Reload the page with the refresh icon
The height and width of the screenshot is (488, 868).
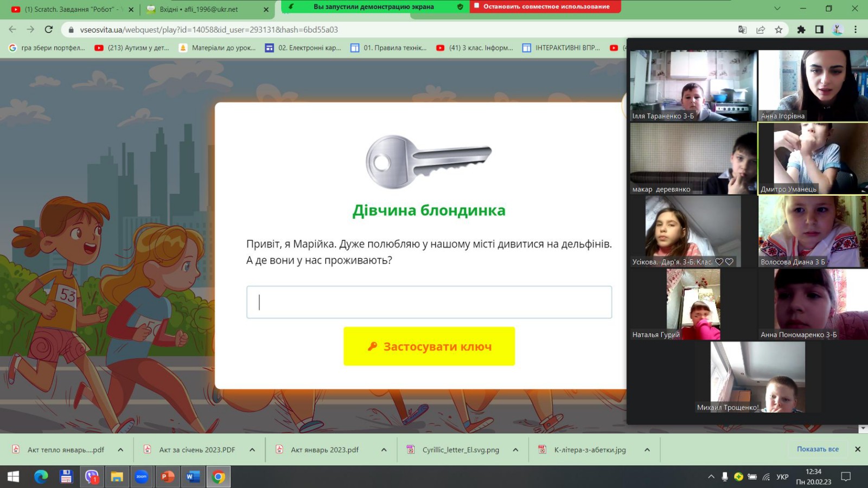[49, 29]
